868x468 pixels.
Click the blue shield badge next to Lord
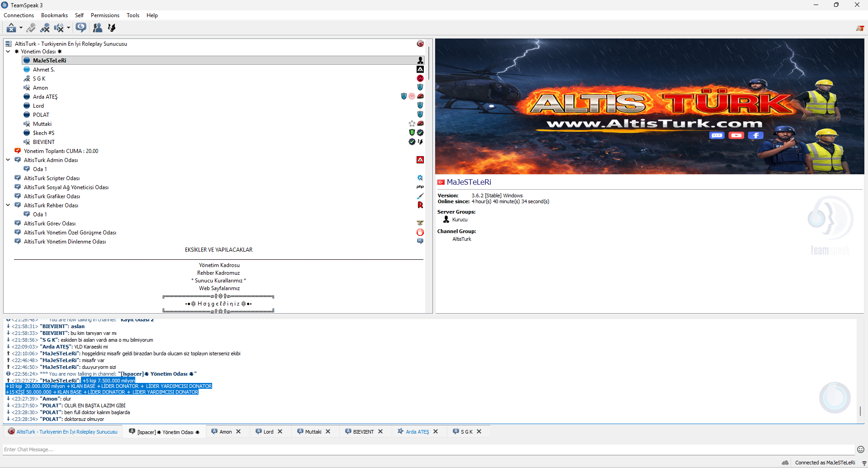click(420, 105)
